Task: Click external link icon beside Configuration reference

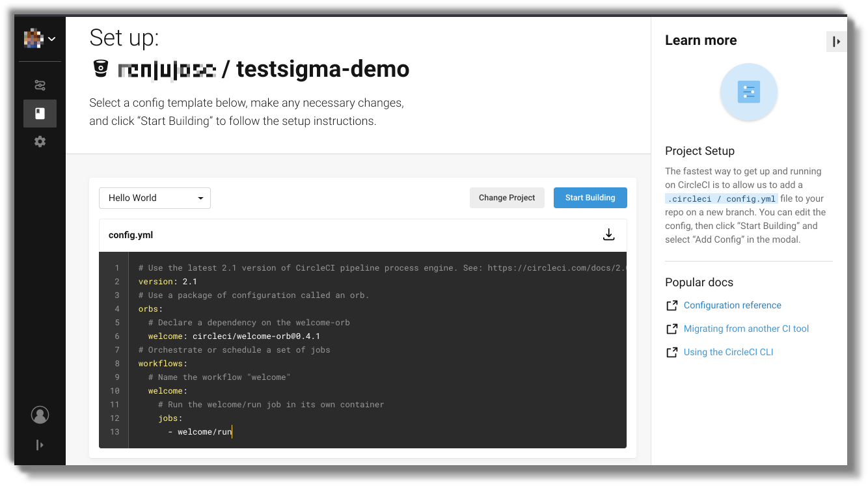Action: (x=671, y=306)
